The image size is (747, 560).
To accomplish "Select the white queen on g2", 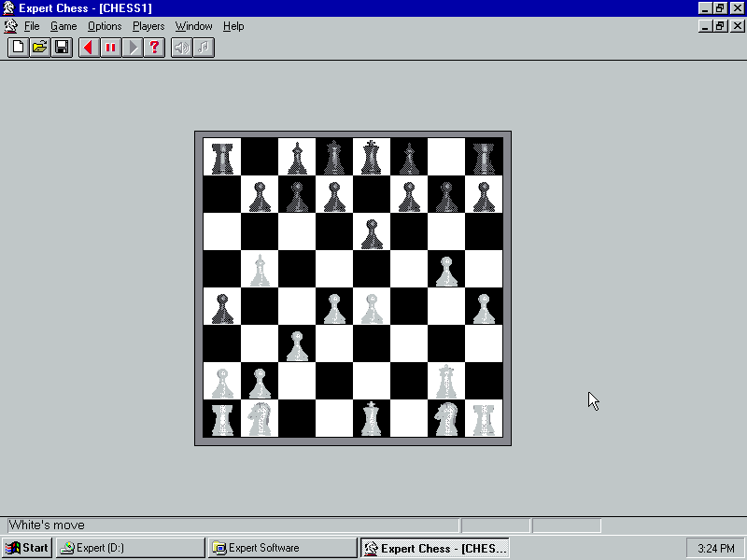I will pyautogui.click(x=446, y=382).
